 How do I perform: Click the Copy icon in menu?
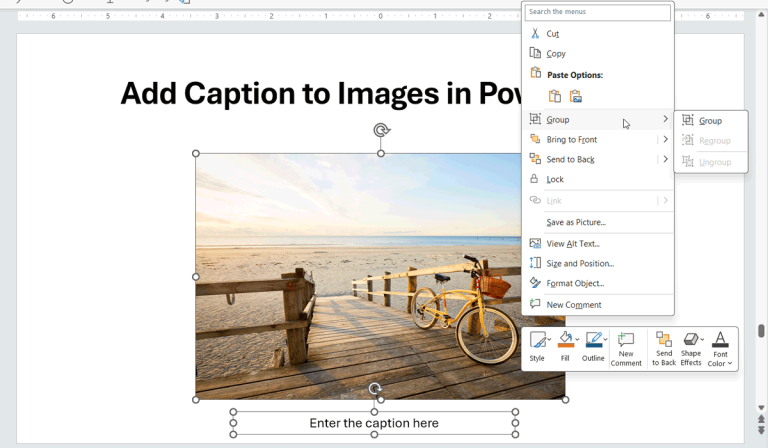coord(535,53)
